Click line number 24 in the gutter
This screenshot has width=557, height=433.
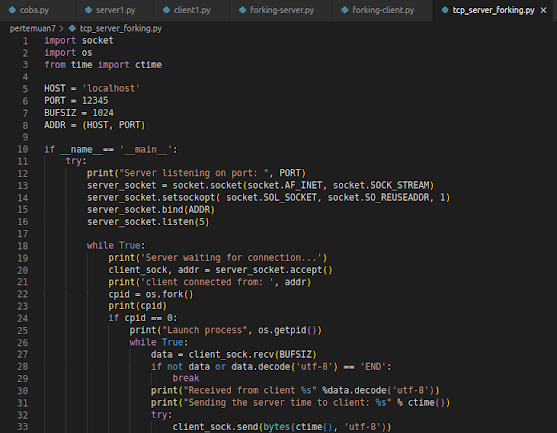[23, 318]
